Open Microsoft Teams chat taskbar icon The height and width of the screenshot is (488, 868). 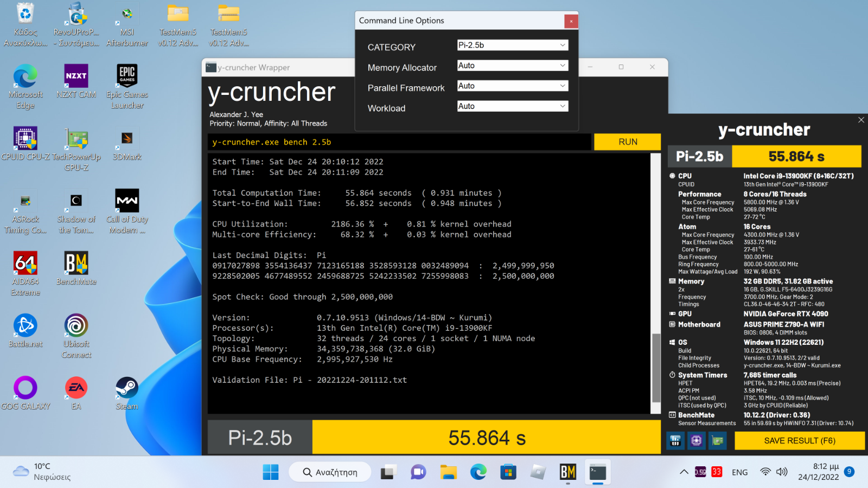(418, 472)
